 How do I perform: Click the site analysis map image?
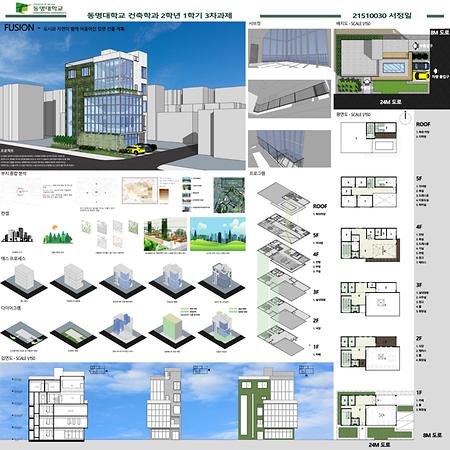(140, 190)
